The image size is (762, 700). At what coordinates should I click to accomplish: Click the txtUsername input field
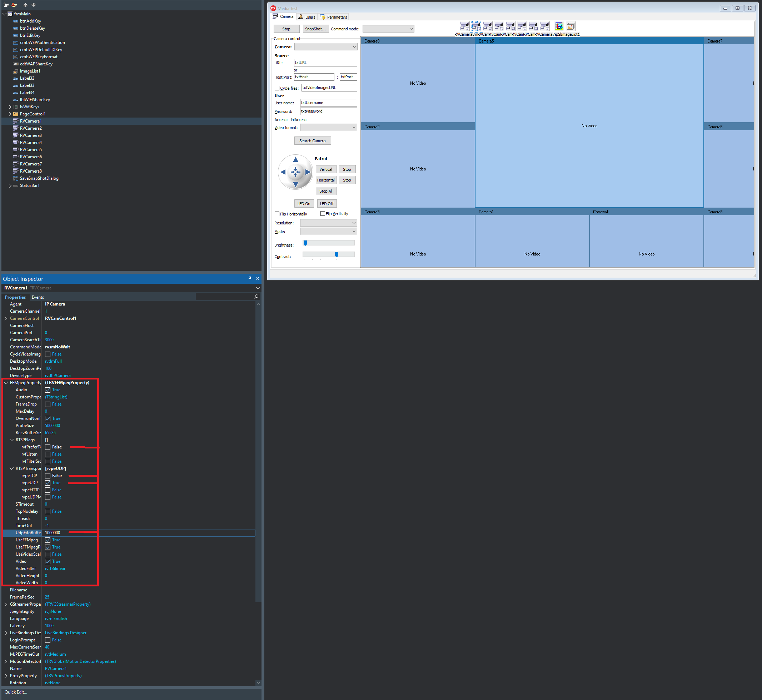coord(328,103)
